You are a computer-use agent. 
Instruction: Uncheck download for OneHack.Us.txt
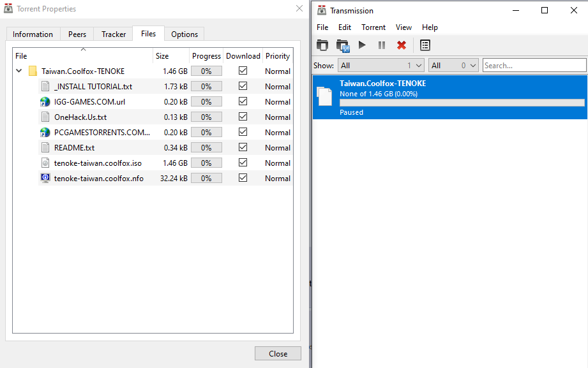click(x=243, y=117)
